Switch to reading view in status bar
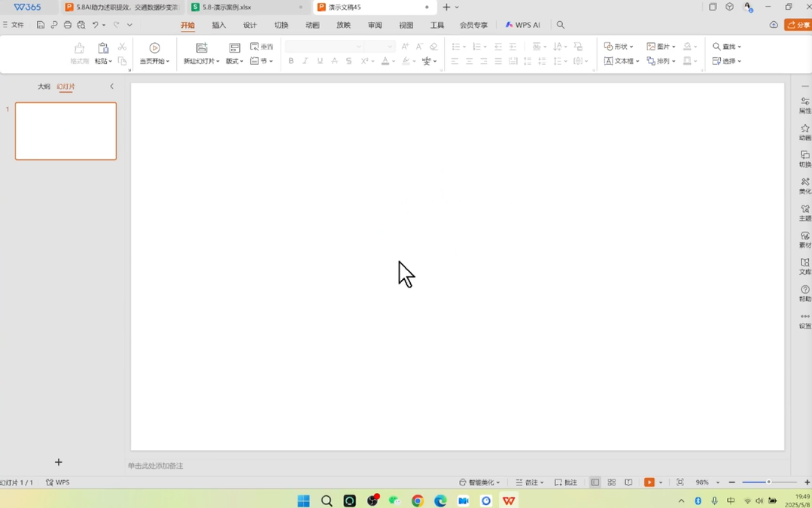 click(x=628, y=482)
